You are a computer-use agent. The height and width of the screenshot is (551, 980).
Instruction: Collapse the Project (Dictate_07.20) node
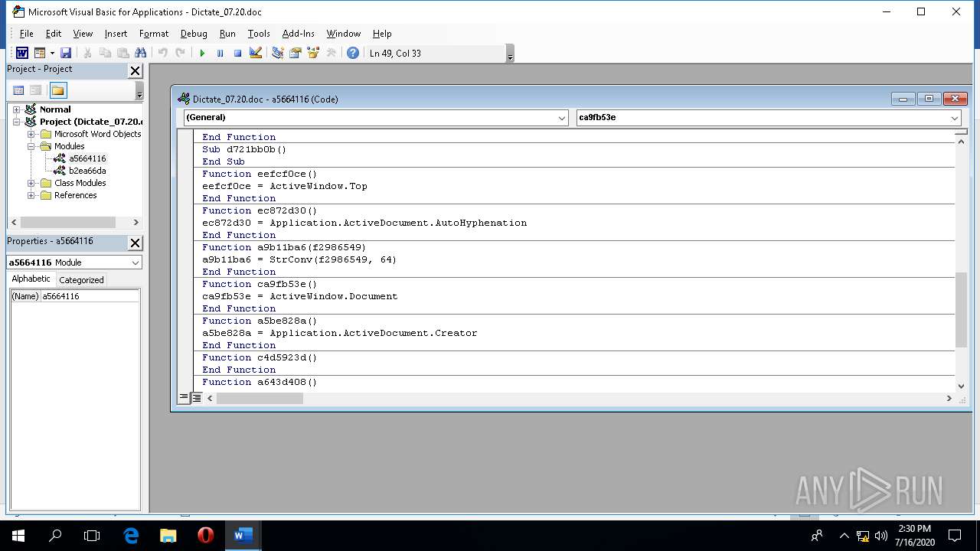point(16,122)
